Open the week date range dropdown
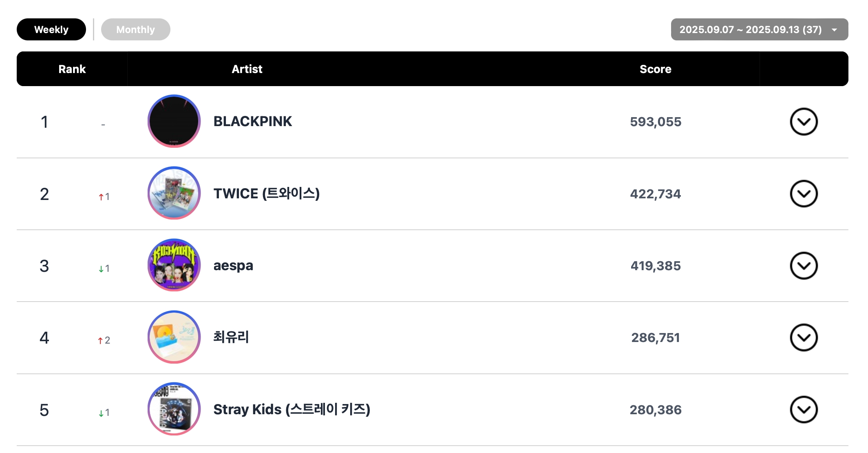This screenshot has width=868, height=453. tap(759, 29)
